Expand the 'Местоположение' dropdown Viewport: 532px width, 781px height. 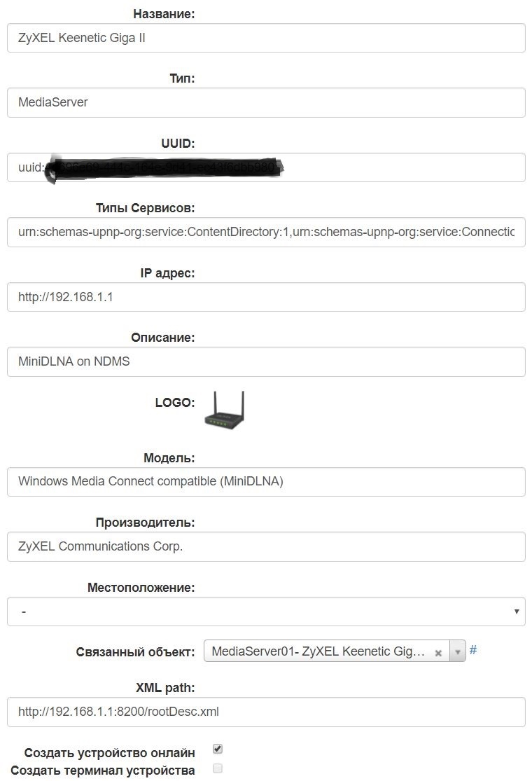coord(266,611)
